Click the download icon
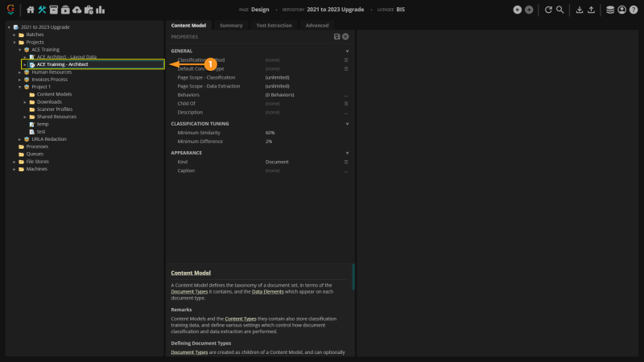Image resolution: width=644 pixels, height=362 pixels. pyautogui.click(x=579, y=10)
